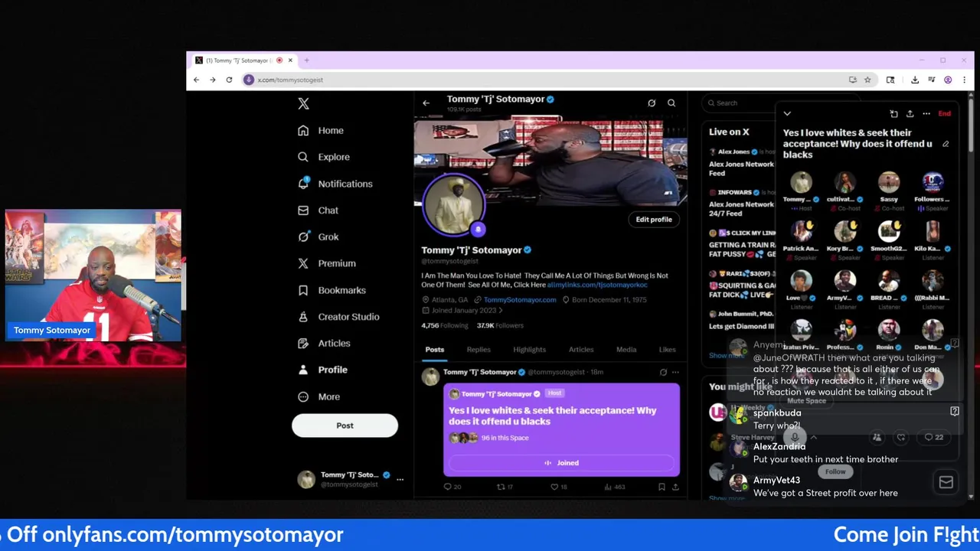Open the 37.9K Followers list

click(x=500, y=325)
